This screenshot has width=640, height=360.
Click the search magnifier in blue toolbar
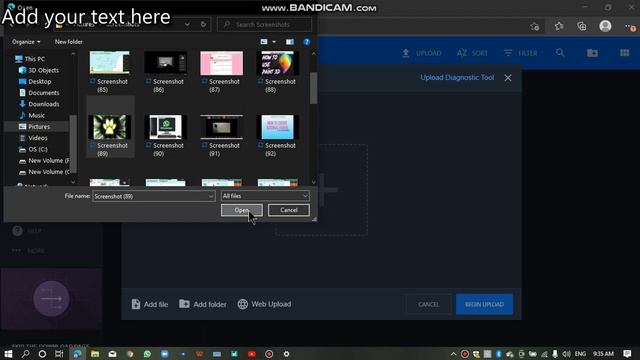(560, 53)
